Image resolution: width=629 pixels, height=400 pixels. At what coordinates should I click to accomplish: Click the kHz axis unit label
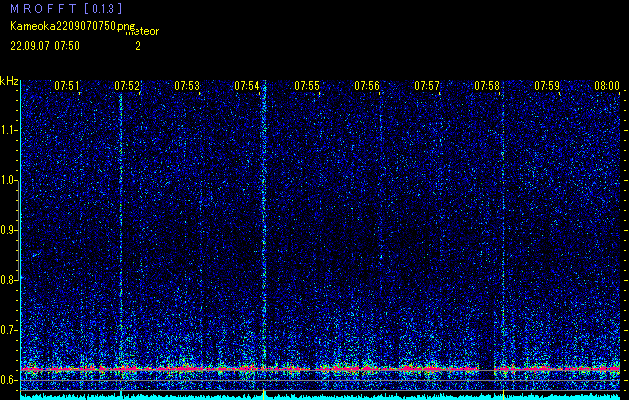pos(9,81)
